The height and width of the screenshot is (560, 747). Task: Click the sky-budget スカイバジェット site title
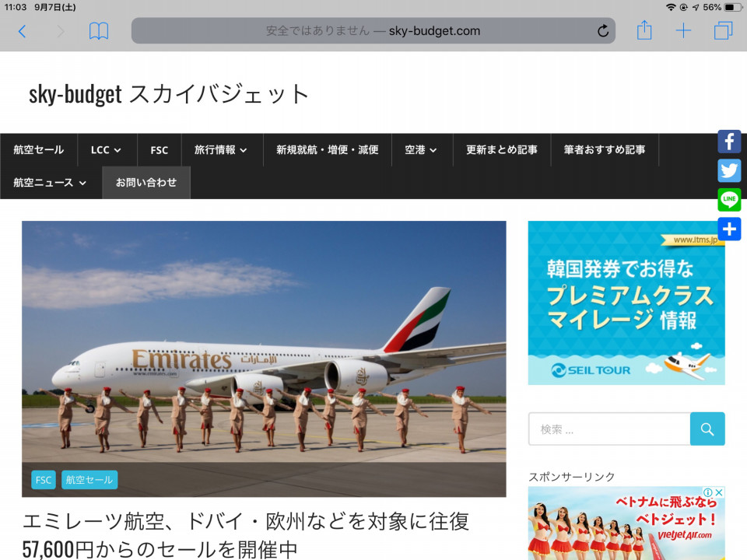[169, 94]
